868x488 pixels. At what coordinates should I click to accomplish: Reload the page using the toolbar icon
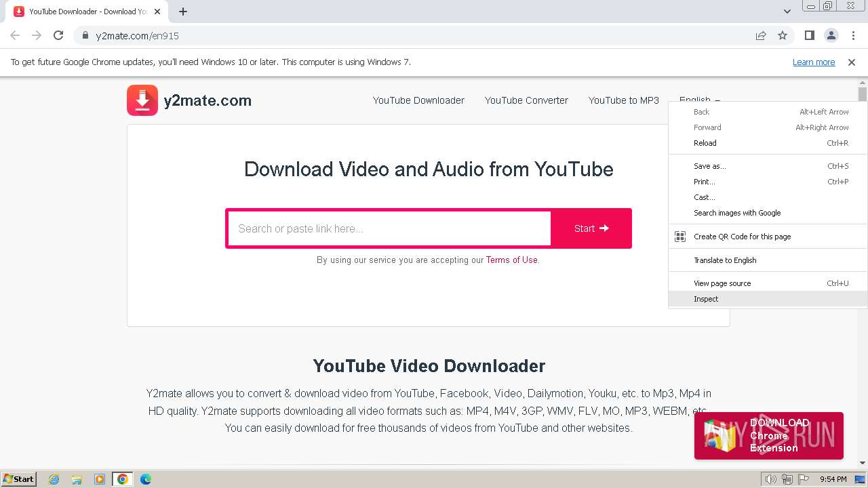(58, 36)
